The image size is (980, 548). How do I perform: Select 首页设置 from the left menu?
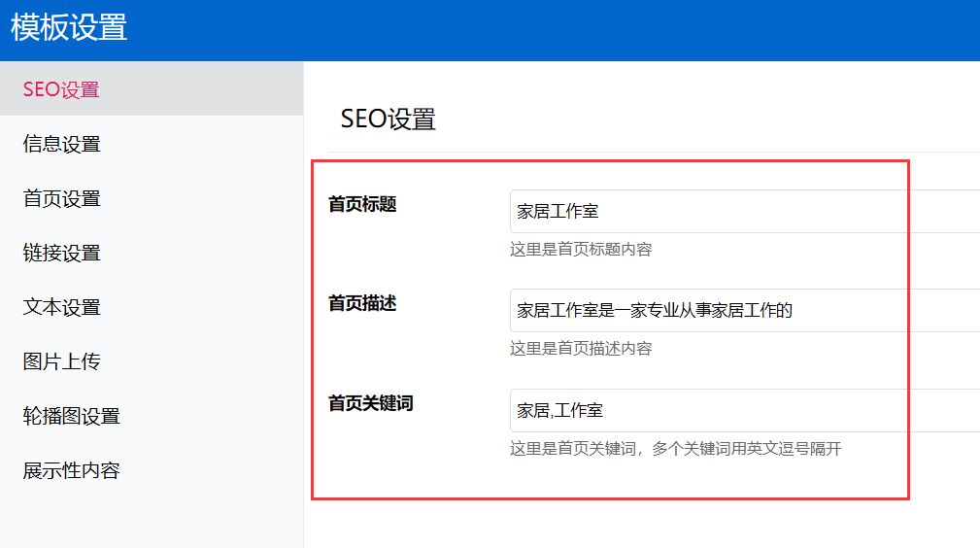[62, 199]
